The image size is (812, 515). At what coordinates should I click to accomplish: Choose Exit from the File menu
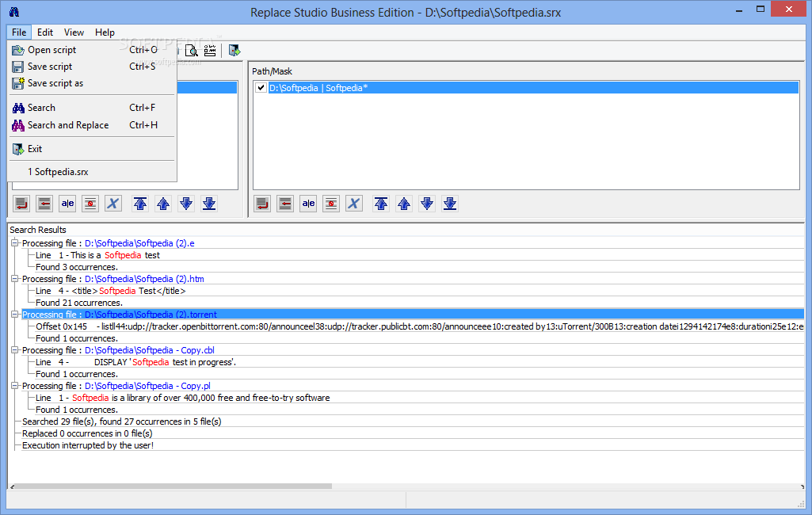[92, 149]
